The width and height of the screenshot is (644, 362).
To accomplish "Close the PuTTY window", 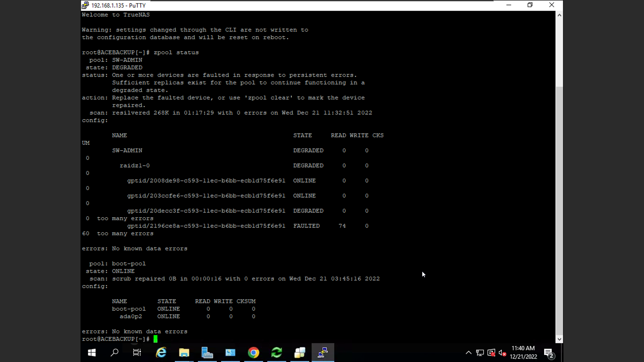I will (552, 5).
